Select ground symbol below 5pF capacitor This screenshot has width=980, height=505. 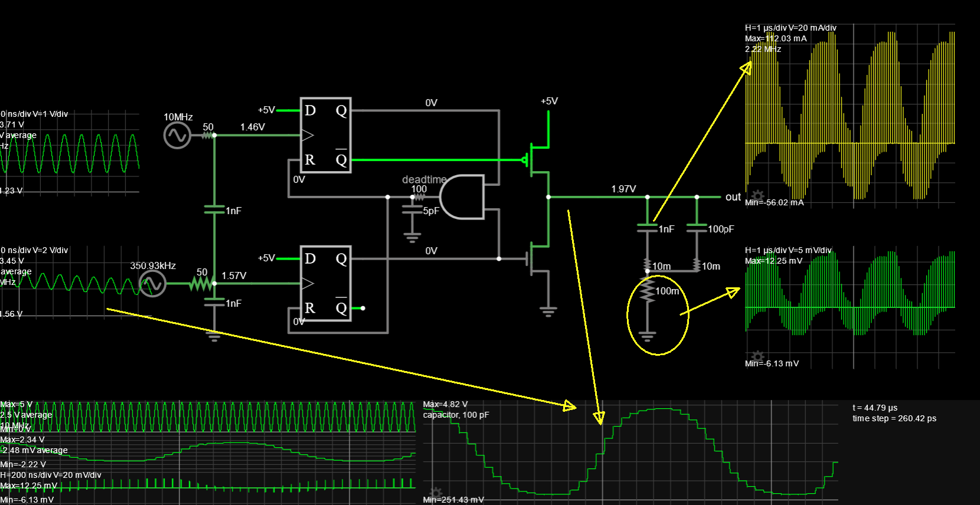[412, 238]
